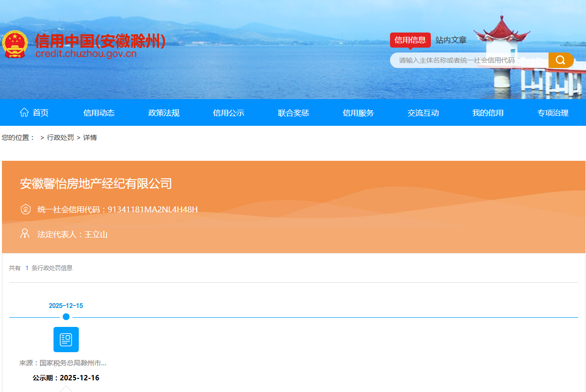Click the timeline marker below 2025-12-15
586x392 pixels.
coord(66,317)
